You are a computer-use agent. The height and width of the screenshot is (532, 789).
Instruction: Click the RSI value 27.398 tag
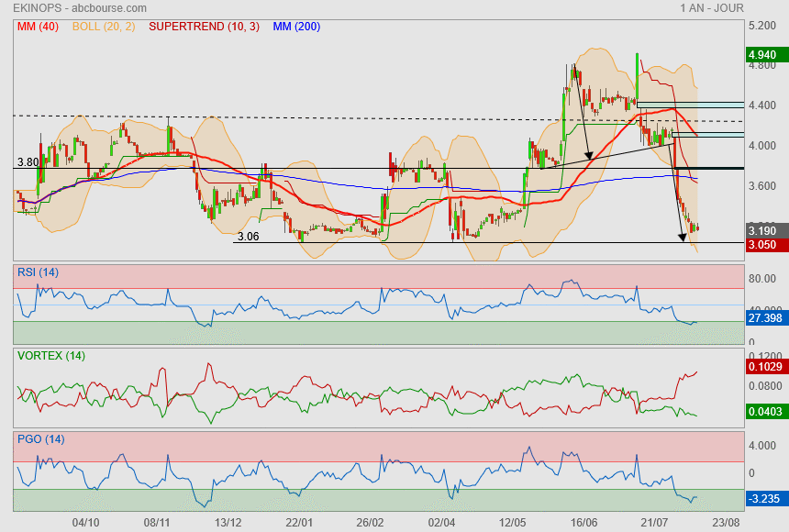click(767, 318)
